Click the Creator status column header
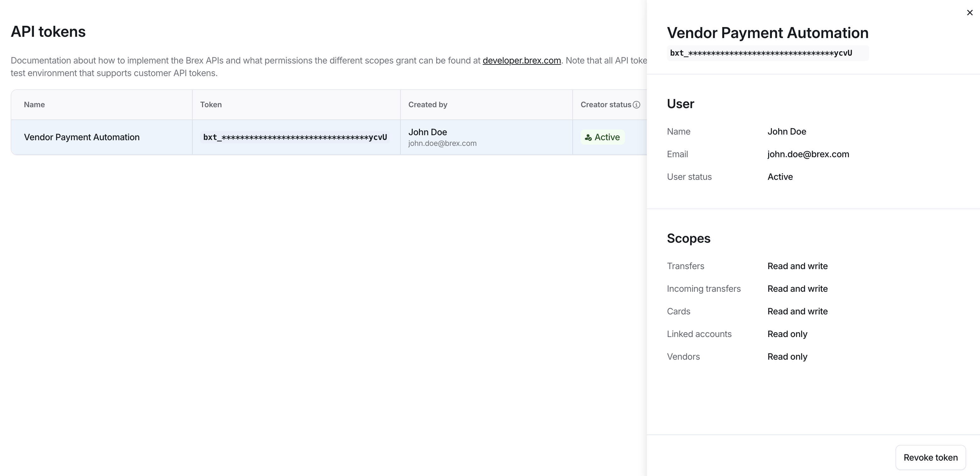This screenshot has height=476, width=980. coord(606,105)
